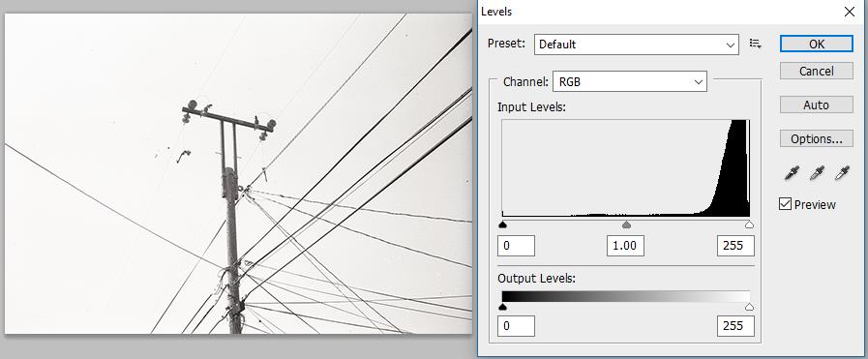Click the output highlight 255 field
Screen dimensions: 868x359
[x=735, y=326]
